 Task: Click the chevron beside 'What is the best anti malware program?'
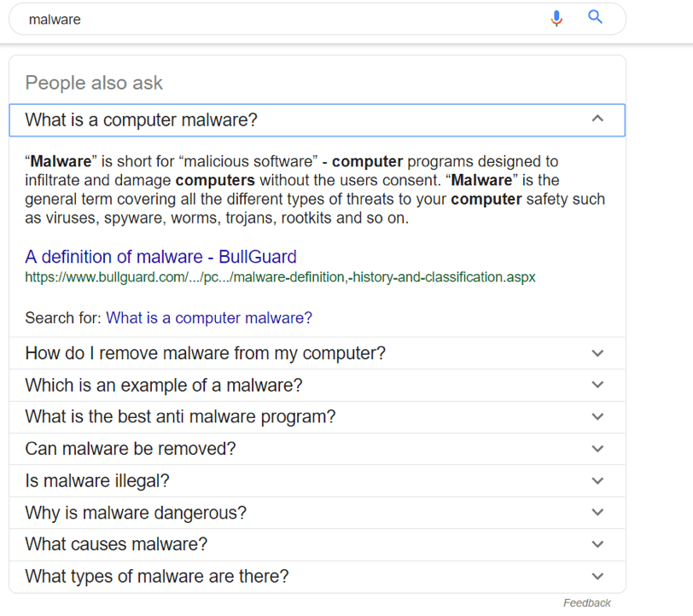coord(597,417)
